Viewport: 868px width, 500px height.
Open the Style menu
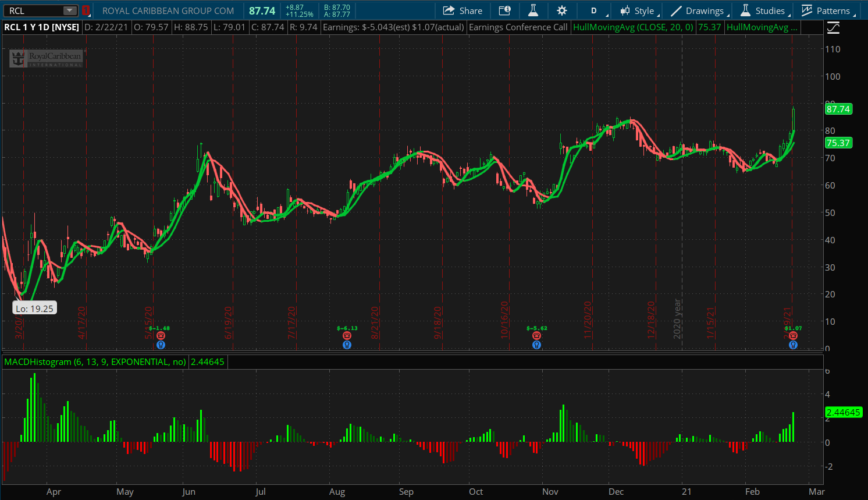tap(639, 10)
